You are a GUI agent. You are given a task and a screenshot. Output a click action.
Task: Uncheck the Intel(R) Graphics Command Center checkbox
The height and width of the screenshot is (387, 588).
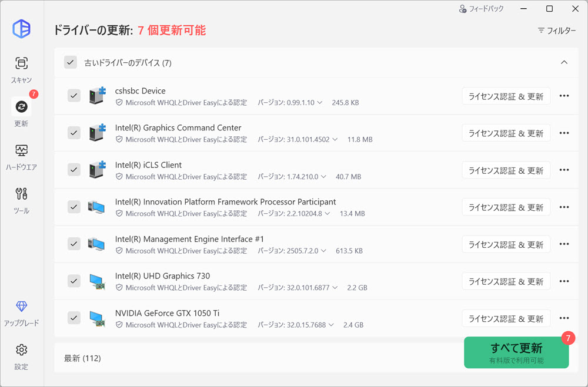(x=74, y=133)
